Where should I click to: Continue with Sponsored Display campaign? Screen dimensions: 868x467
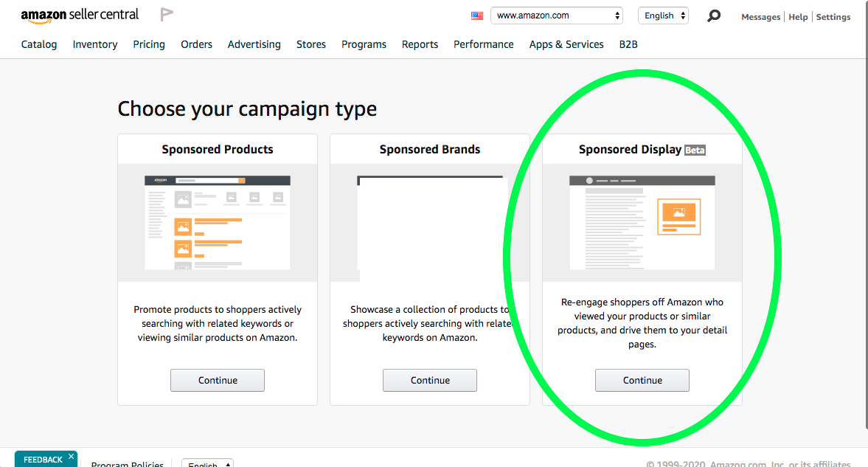click(x=642, y=380)
